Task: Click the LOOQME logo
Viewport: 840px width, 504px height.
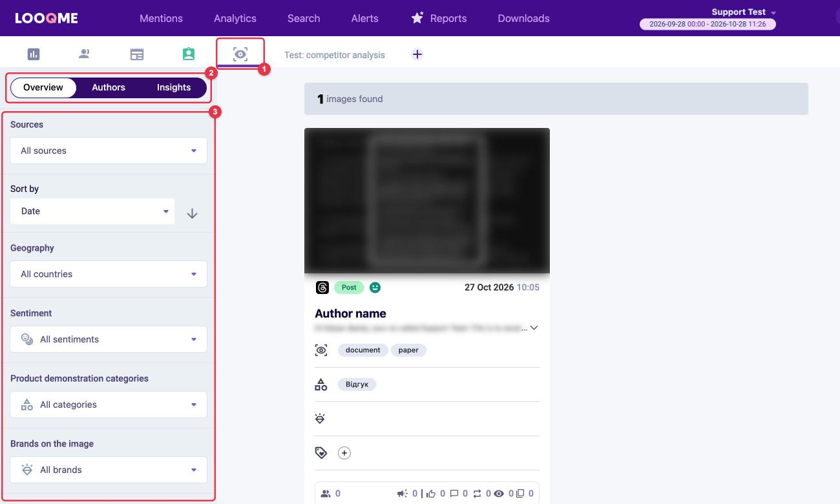Action: (47, 18)
